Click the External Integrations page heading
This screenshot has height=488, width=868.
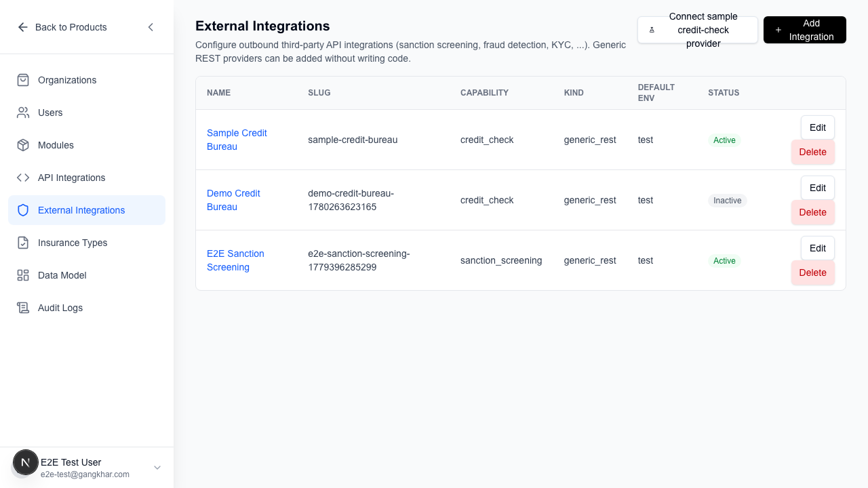tap(262, 26)
